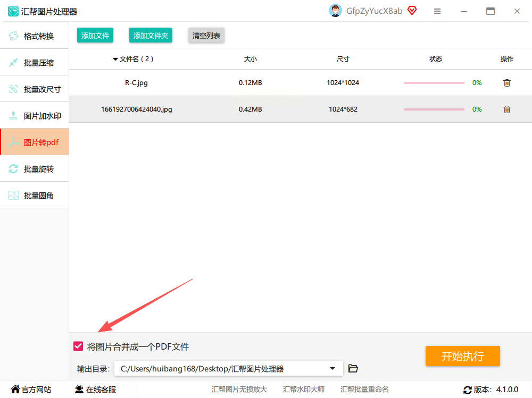
Task: Uncheck 将图片合并成一个PDF文件 checkbox
Action: (78, 346)
